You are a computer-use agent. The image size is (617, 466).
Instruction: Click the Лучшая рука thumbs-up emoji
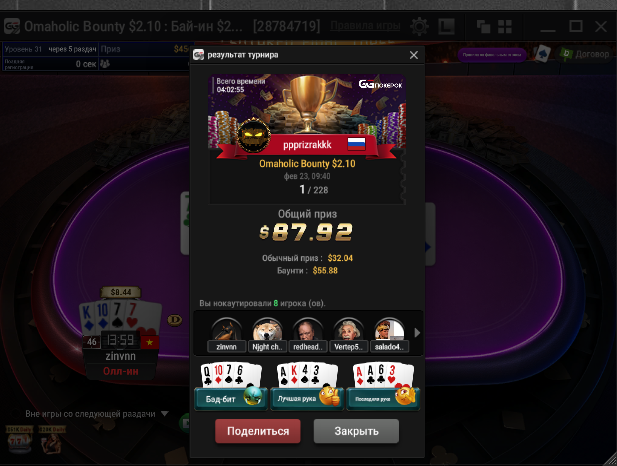pyautogui.click(x=329, y=396)
